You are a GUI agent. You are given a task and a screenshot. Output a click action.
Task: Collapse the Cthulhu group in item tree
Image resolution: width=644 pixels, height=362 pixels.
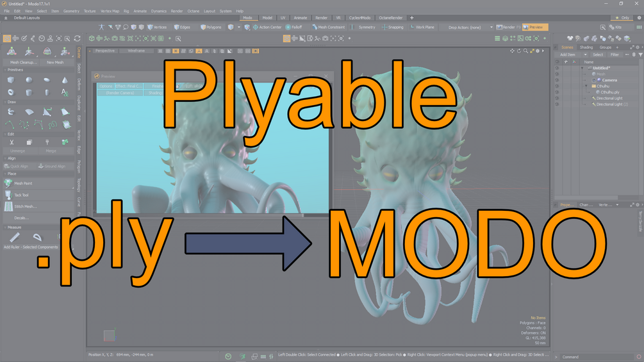(586, 86)
